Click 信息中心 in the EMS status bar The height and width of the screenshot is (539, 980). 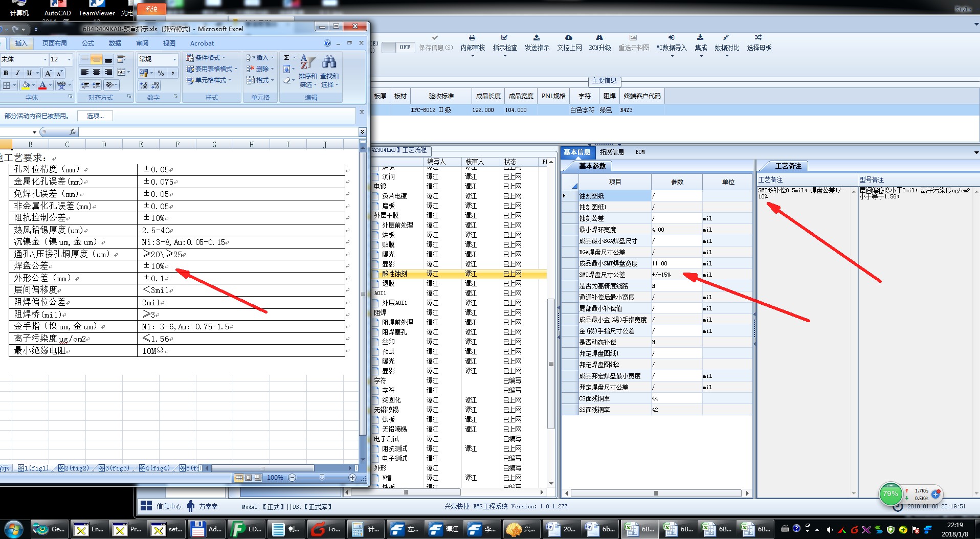[x=169, y=506]
